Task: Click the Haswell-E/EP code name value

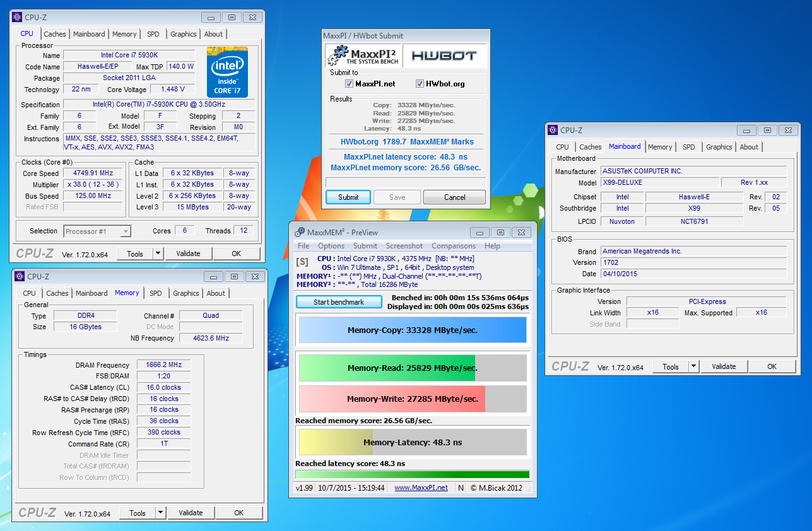Action: [x=97, y=67]
